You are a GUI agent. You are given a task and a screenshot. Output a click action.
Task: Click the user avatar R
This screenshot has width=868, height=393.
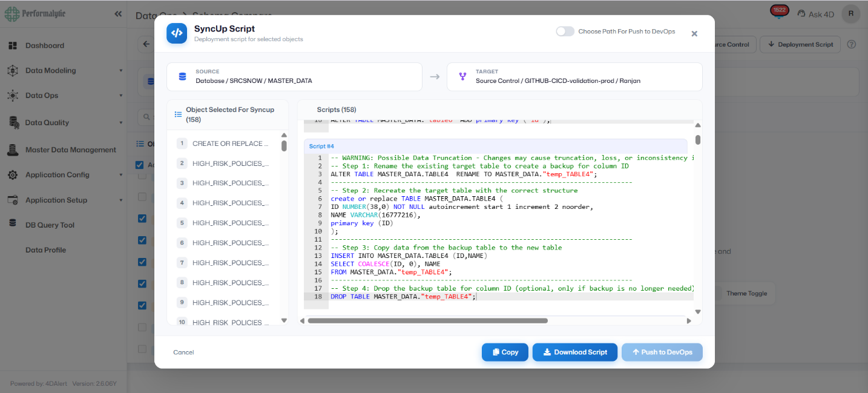click(x=851, y=13)
